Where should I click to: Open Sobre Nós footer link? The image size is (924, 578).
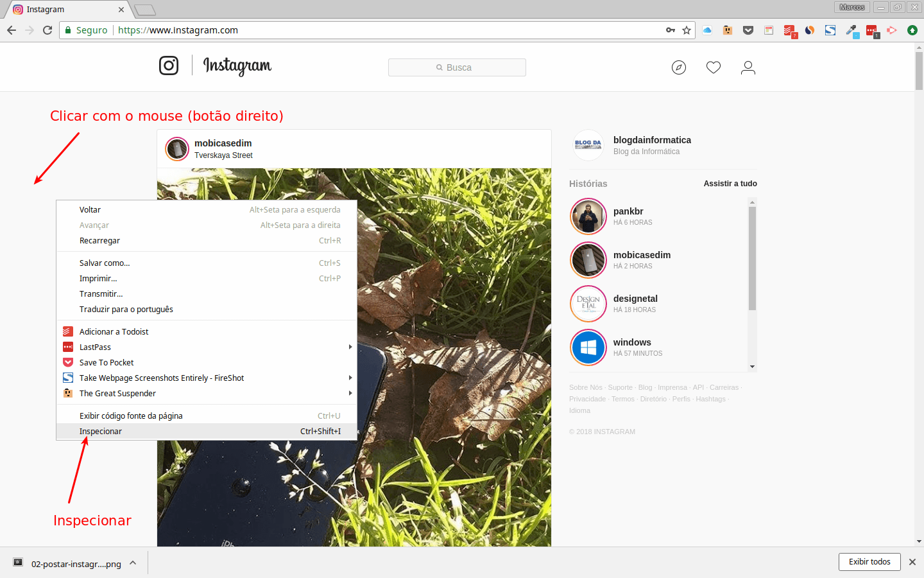pyautogui.click(x=586, y=388)
